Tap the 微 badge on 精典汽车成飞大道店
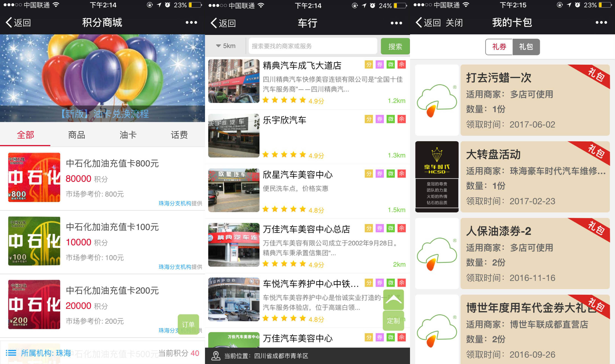Screen dimensions: 615x364 (391, 65)
